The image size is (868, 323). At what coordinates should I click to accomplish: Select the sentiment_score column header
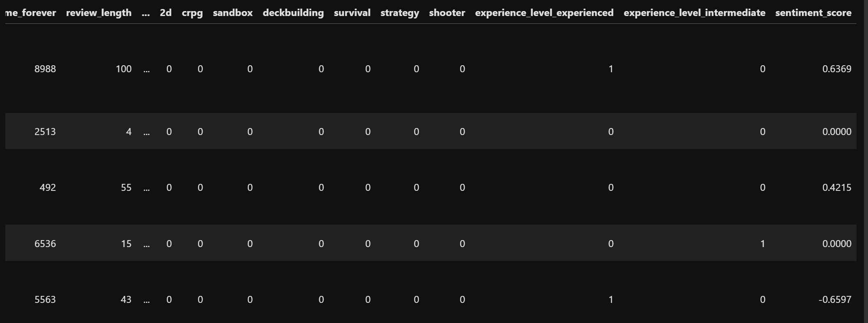click(x=813, y=13)
